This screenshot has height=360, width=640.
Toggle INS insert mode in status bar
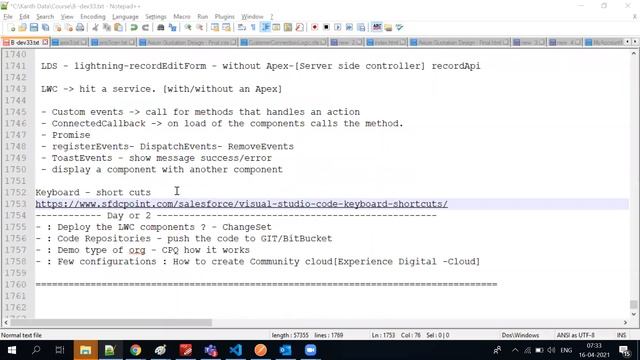[x=621, y=335]
